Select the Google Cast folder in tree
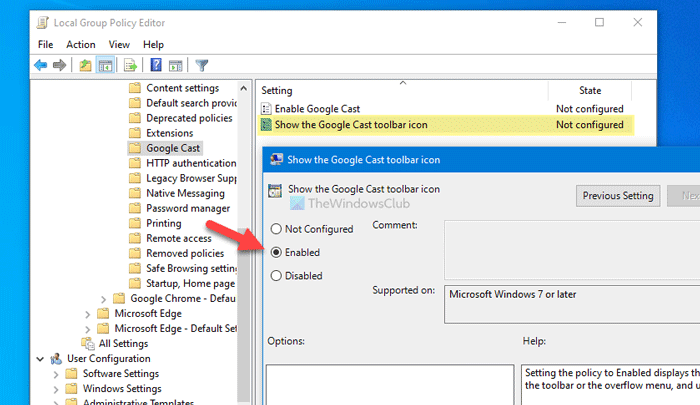This screenshot has width=700, height=405. pos(173,148)
